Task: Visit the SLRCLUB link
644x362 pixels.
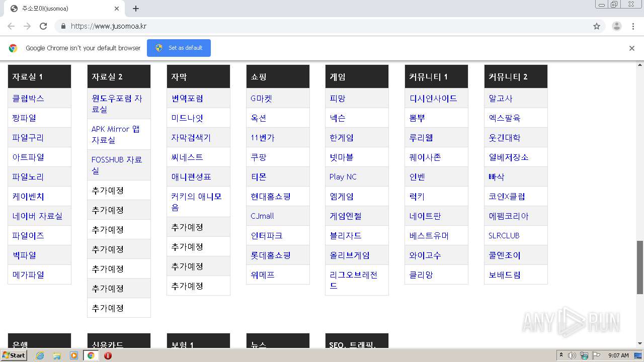Action: pyautogui.click(x=504, y=236)
